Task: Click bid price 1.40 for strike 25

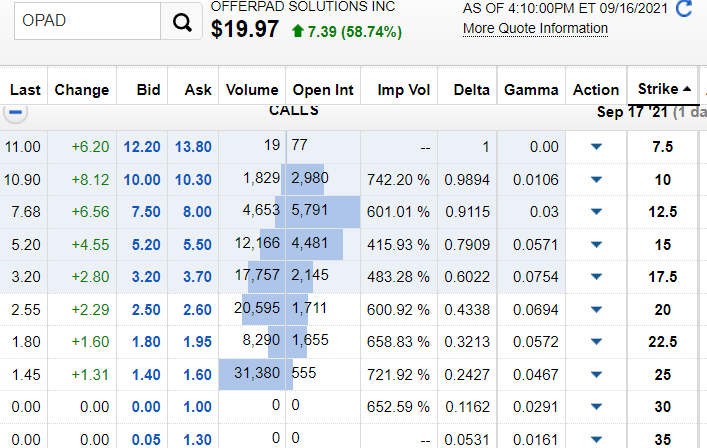Action: click(x=146, y=375)
